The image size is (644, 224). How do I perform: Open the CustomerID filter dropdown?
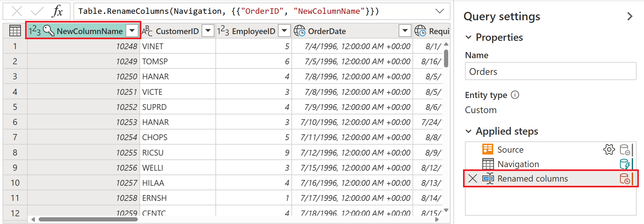click(208, 31)
